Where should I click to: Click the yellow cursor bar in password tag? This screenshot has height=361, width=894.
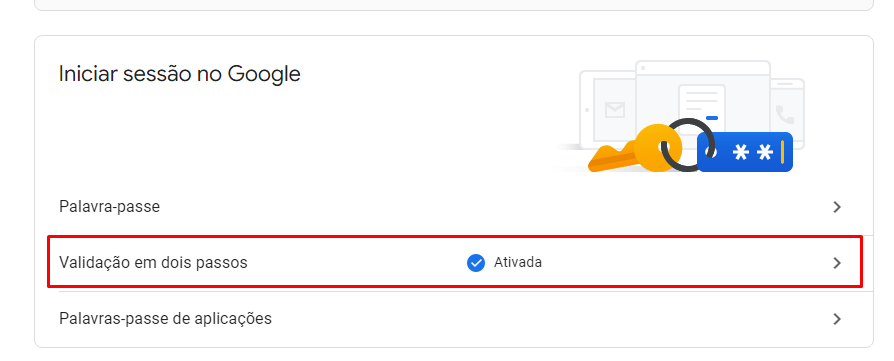pyautogui.click(x=782, y=152)
